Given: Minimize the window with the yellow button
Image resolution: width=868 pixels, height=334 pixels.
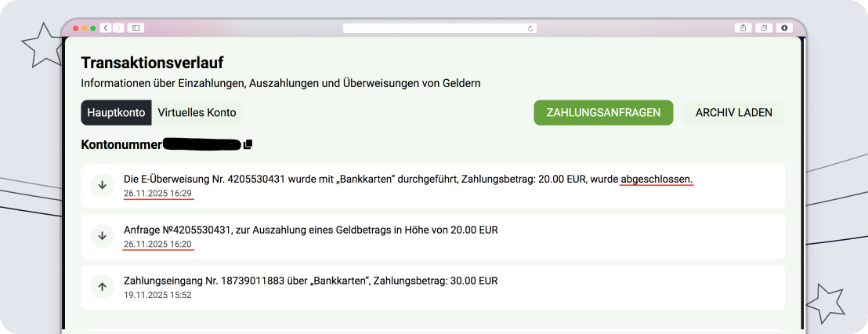Looking at the screenshot, I should [x=85, y=28].
